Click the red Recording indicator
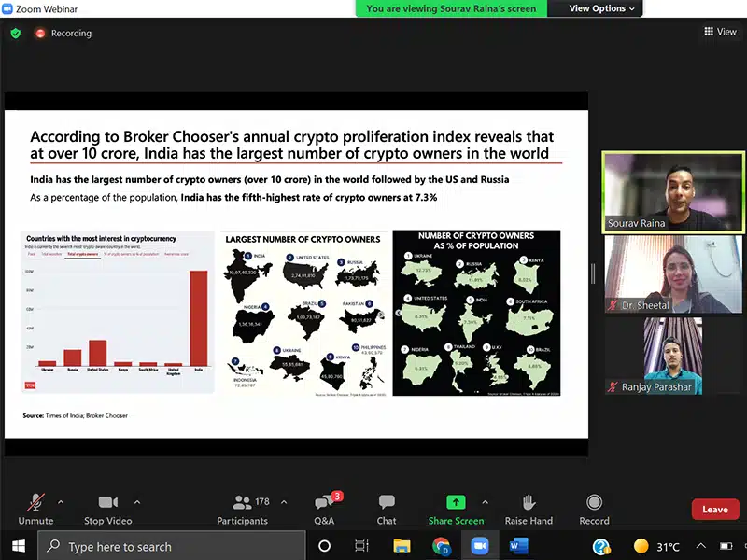The width and height of the screenshot is (747, 560). click(63, 33)
